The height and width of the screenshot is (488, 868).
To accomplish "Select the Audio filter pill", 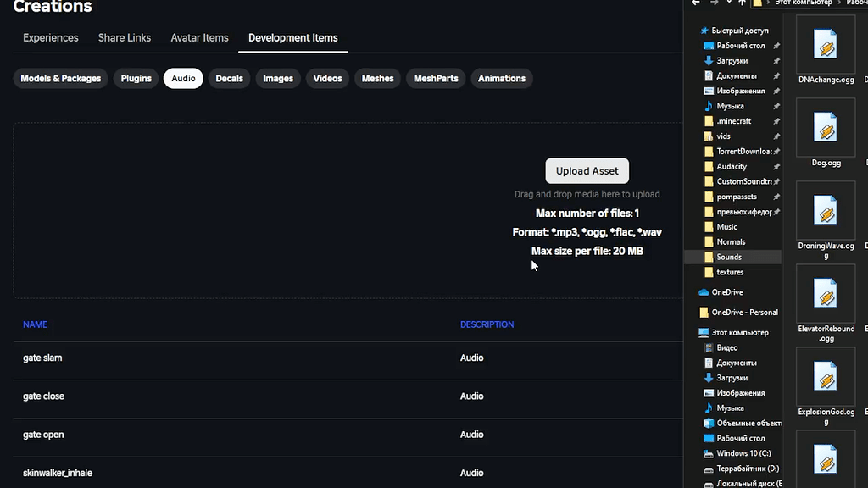I will (183, 78).
